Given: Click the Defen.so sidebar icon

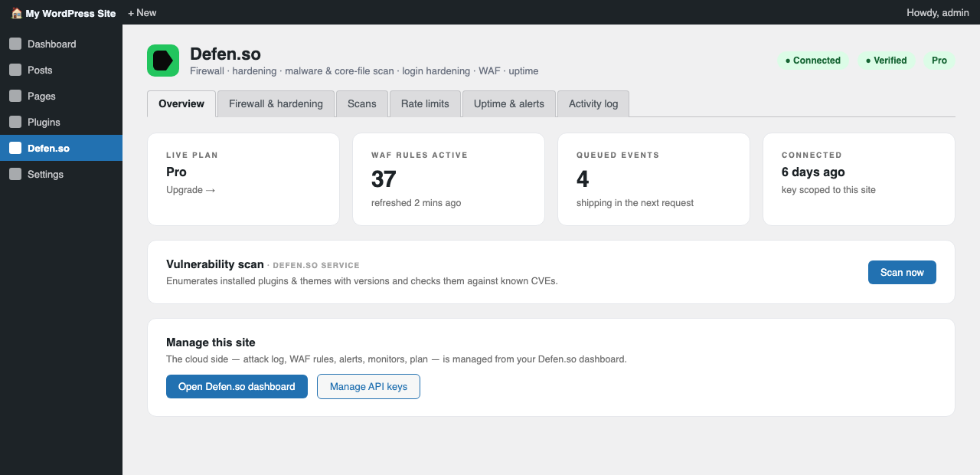Looking at the screenshot, I should point(15,149).
